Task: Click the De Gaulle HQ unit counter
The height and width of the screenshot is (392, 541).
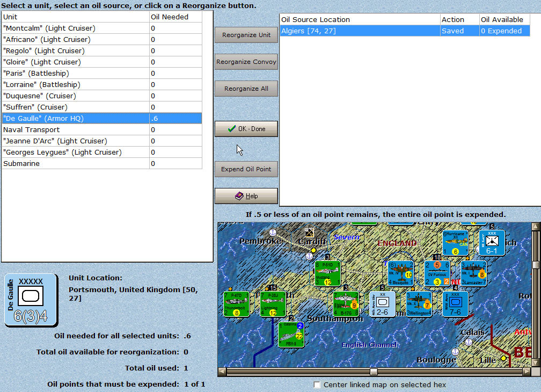Action: 31,300
